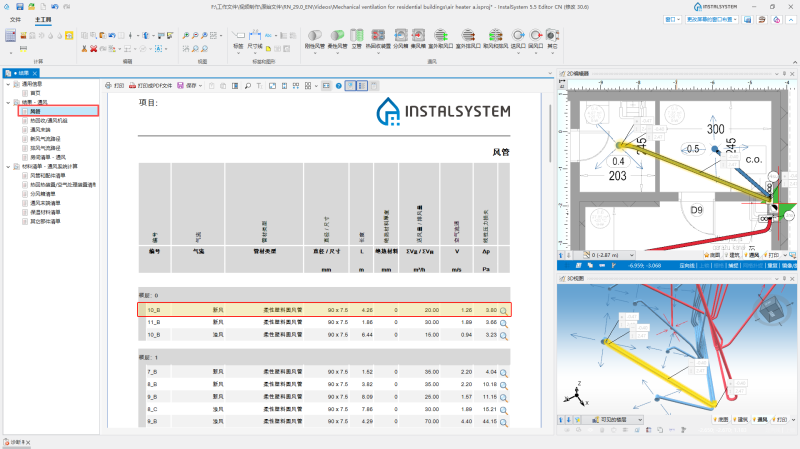
Task: Click the magnifier icon in row 7_B
Action: pyautogui.click(x=504, y=373)
